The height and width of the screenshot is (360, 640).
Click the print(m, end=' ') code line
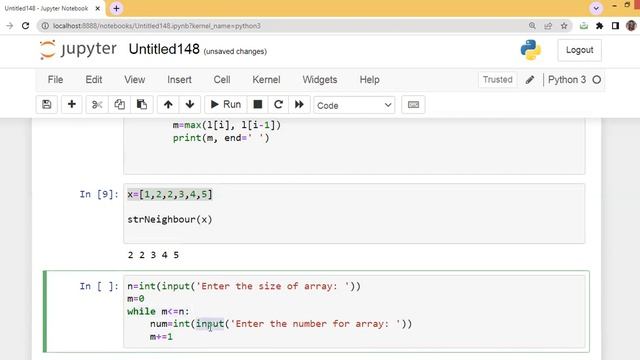pyautogui.click(x=221, y=138)
